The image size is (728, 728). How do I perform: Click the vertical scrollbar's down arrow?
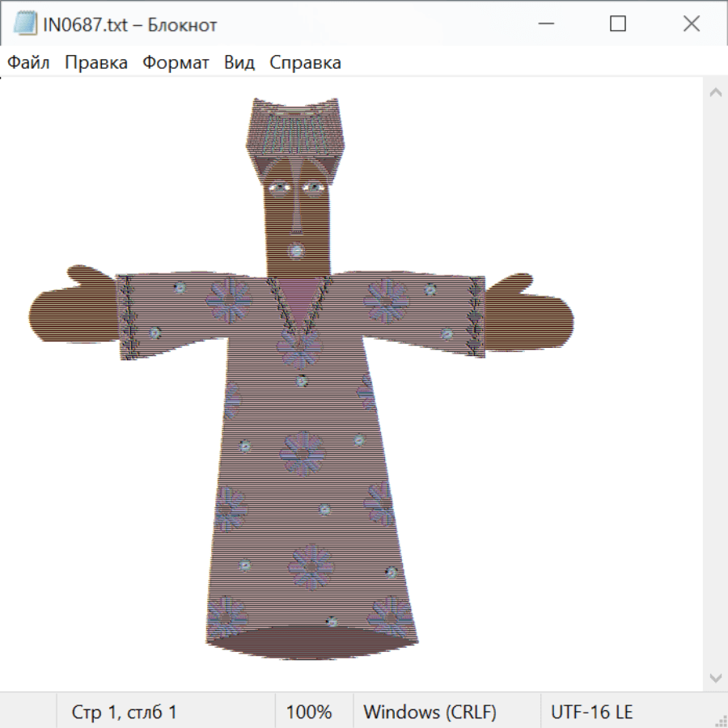tap(715, 677)
